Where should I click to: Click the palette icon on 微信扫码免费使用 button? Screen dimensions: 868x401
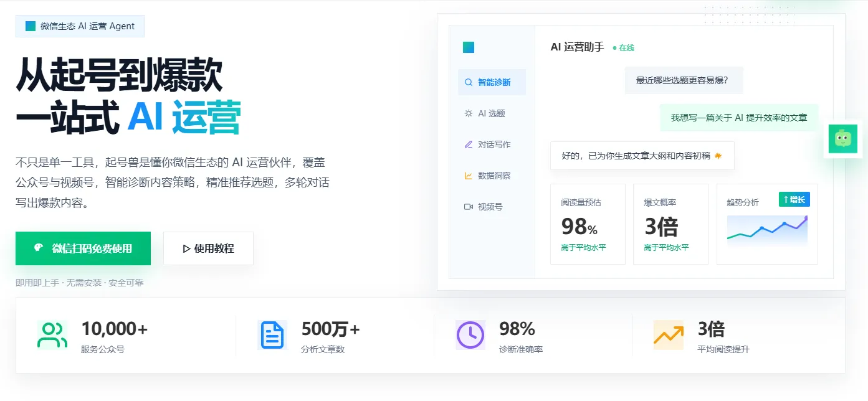[39, 248]
